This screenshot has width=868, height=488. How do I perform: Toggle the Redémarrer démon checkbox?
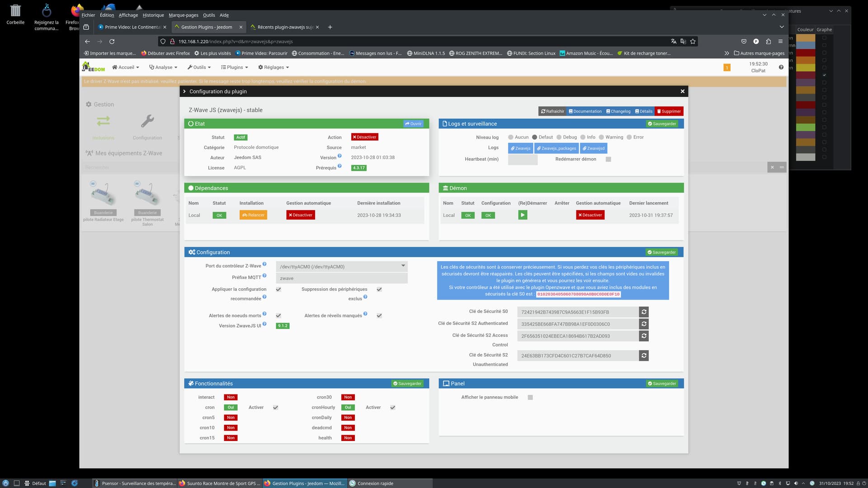click(609, 159)
